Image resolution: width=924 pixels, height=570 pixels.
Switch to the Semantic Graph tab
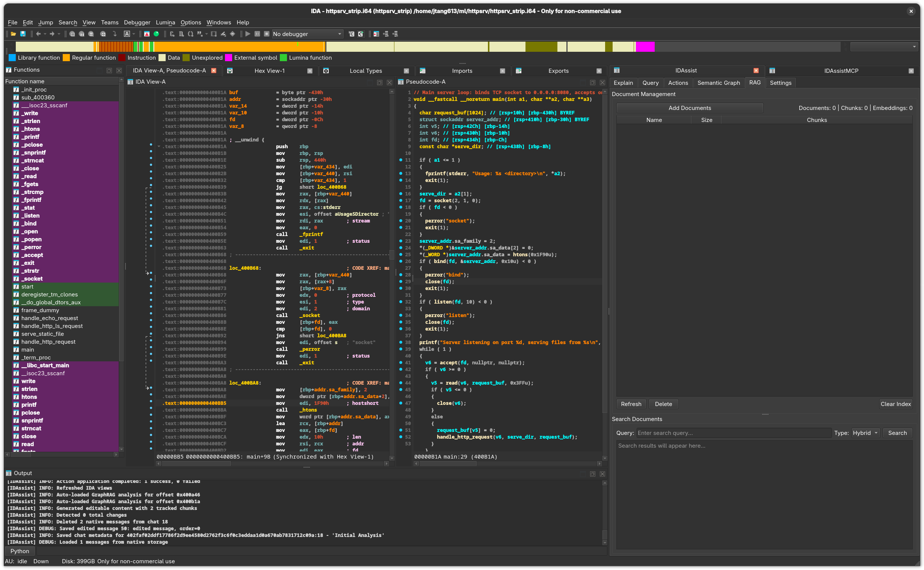pos(719,83)
